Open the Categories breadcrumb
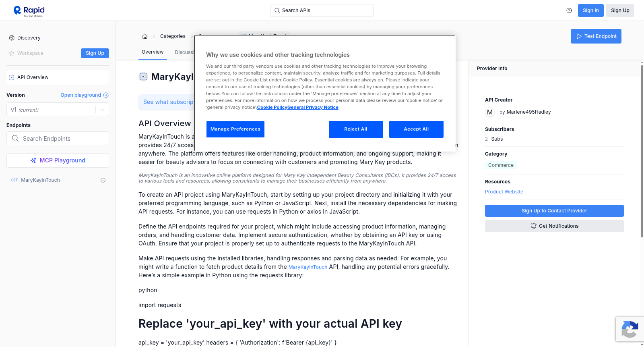 click(x=173, y=36)
